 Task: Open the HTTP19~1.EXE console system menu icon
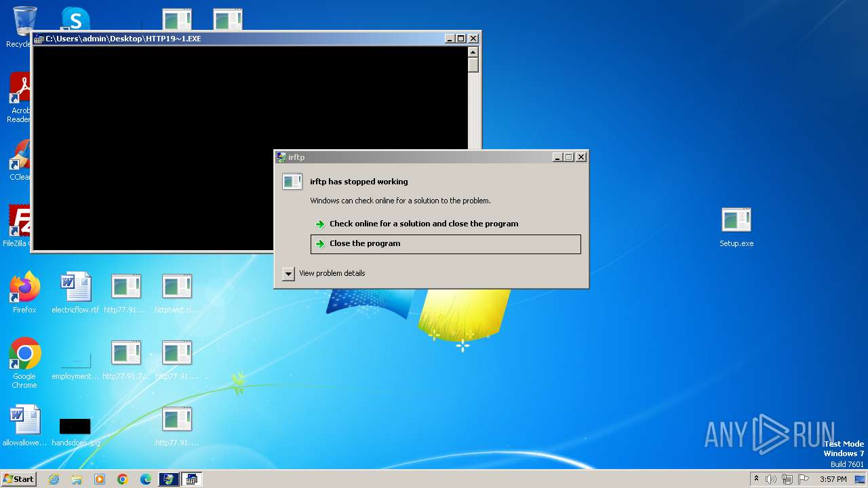click(39, 39)
